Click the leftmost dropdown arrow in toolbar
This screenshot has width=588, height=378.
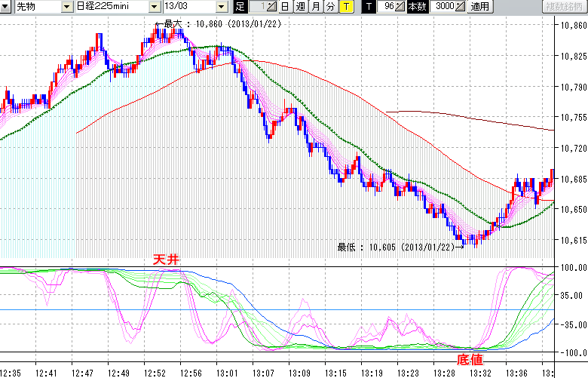pos(6,7)
